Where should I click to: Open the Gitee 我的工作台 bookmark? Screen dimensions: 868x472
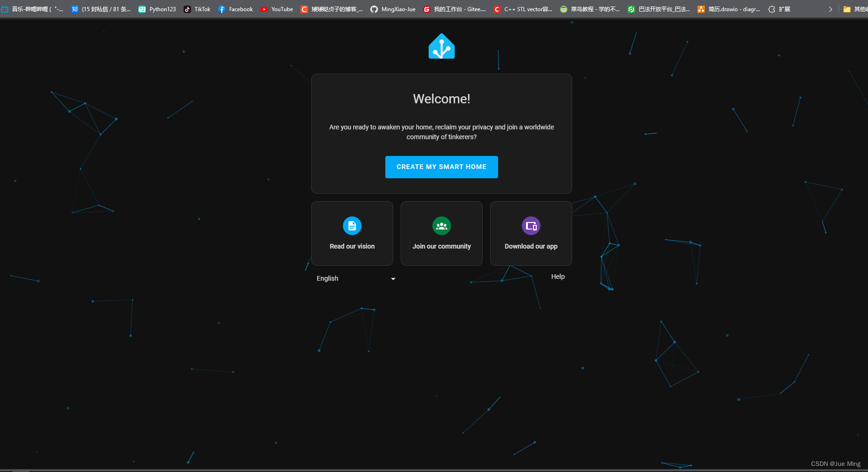click(x=454, y=9)
